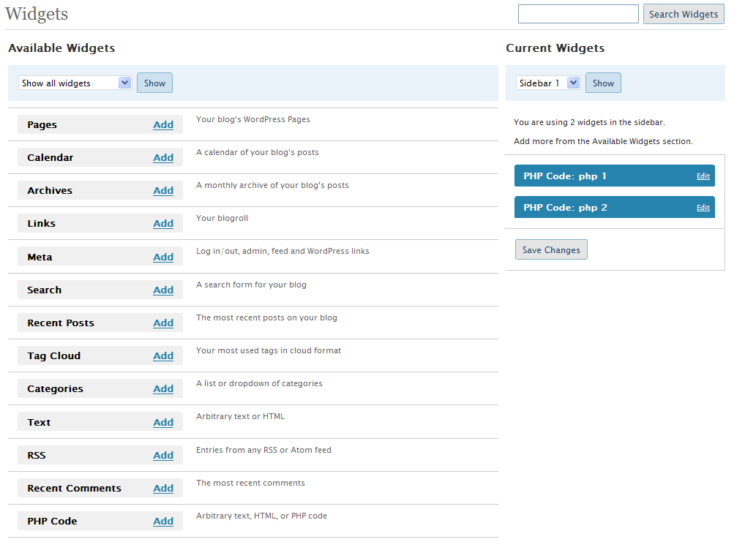
Task: Edit the PHP Code: php 1 widget
Action: pyautogui.click(x=703, y=176)
